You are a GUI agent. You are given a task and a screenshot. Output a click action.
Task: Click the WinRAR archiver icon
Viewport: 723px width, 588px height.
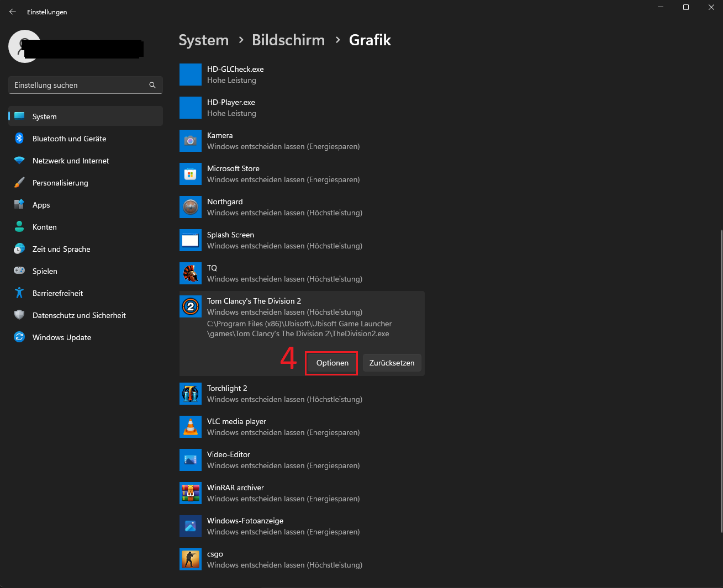pos(191,493)
